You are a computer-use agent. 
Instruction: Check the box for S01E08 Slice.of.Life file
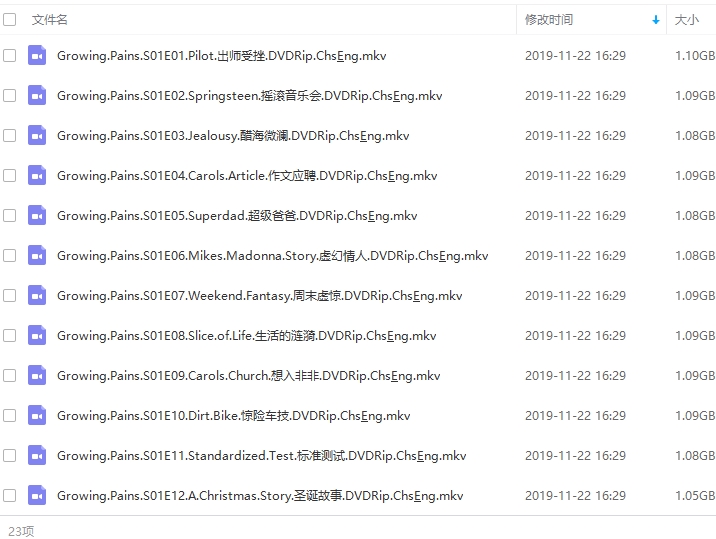click(x=10, y=336)
